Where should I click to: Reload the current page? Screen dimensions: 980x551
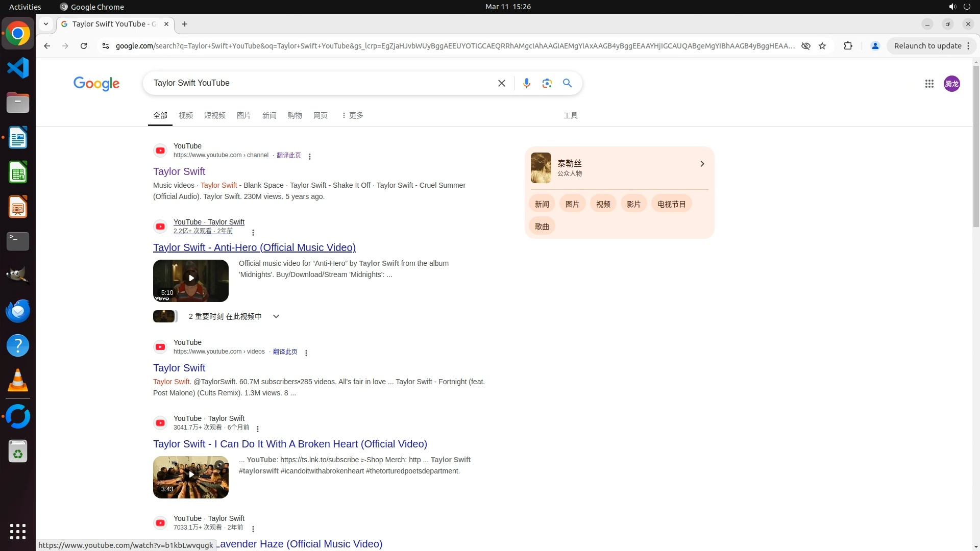tap(84, 46)
